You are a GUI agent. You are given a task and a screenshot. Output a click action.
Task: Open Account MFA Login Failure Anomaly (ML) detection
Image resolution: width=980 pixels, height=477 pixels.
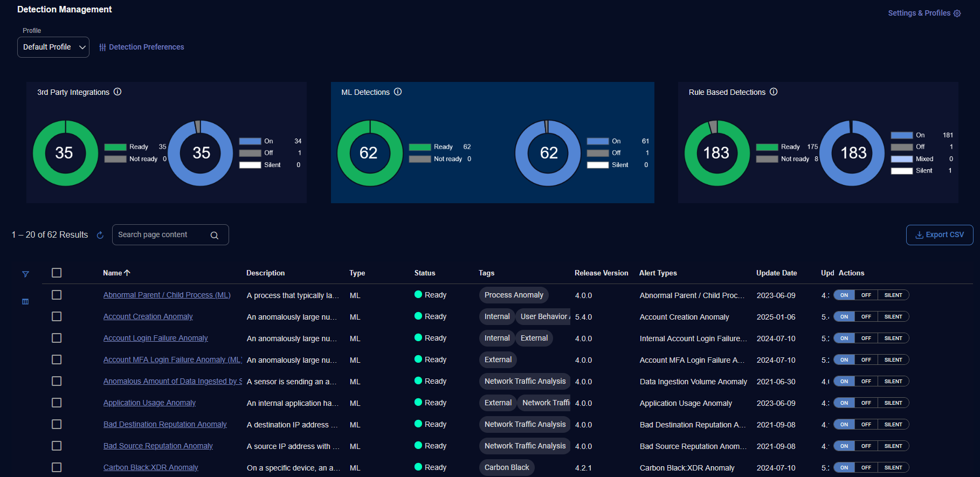click(x=172, y=360)
